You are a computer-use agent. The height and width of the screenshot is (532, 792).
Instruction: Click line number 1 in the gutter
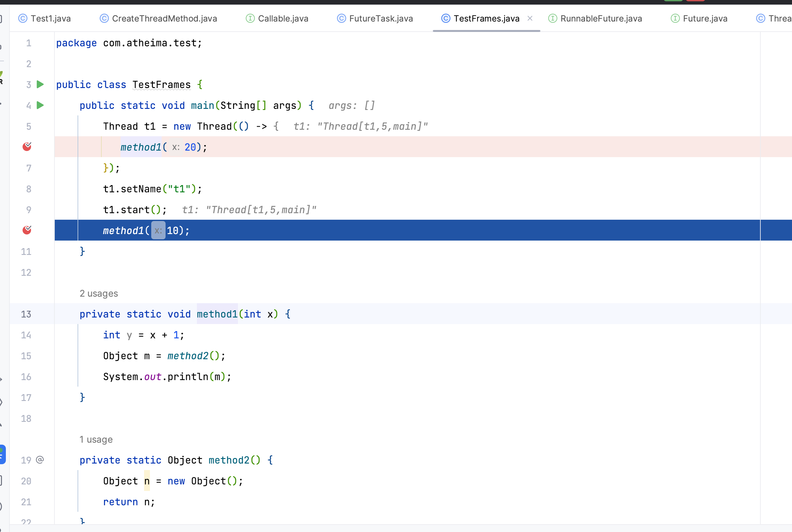pos(29,43)
